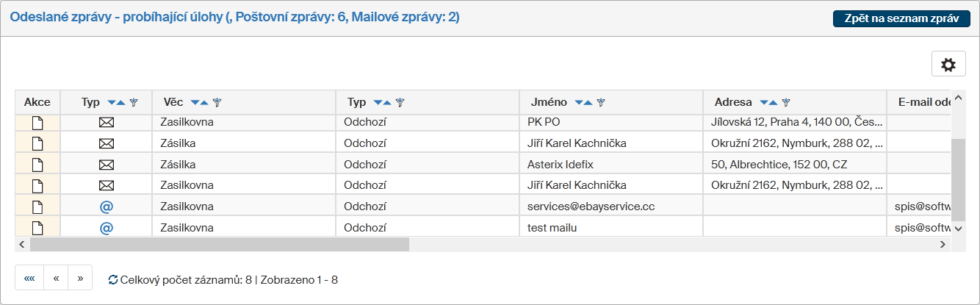Viewport: 980px width, 305px height.
Task: Open filter funnel on Adresa column
Action: (x=786, y=103)
